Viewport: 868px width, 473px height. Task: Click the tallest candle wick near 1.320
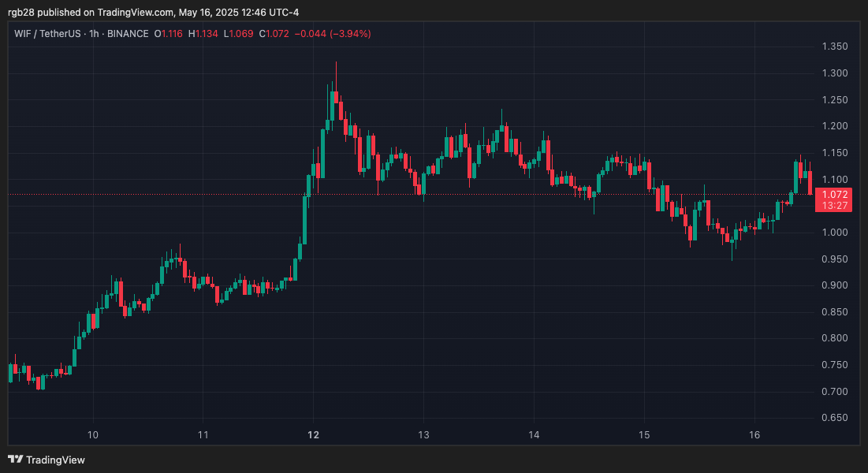click(x=336, y=77)
